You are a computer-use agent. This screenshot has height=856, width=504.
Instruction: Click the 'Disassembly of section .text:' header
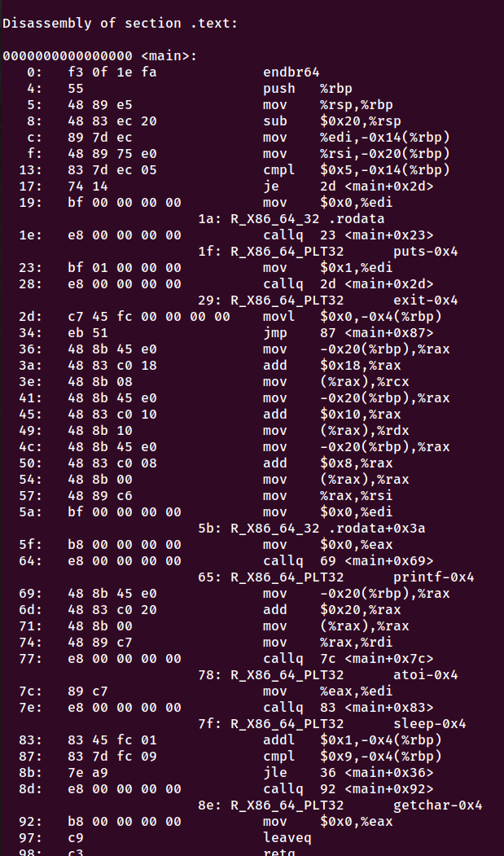121,24
